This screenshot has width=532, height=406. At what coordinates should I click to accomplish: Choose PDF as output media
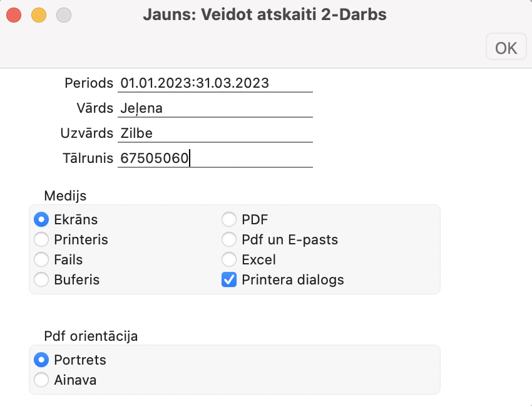230,219
